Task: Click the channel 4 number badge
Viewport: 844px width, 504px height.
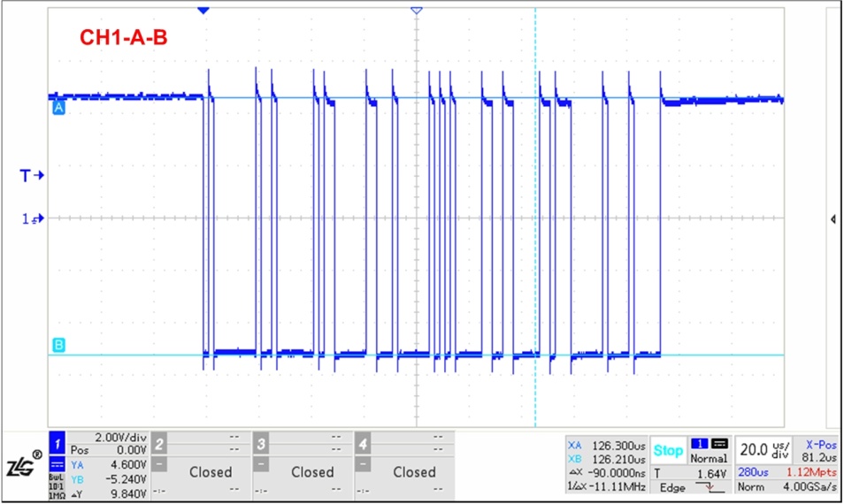Action: (x=362, y=441)
